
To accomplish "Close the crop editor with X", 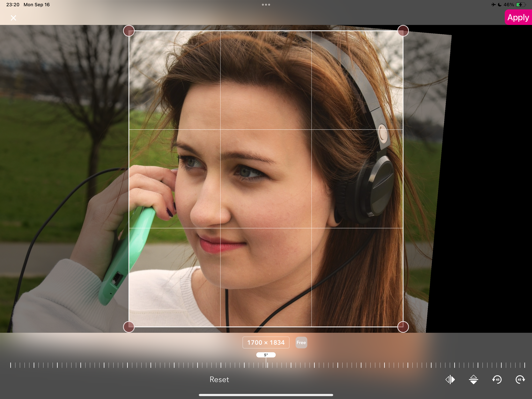I will (13, 18).
